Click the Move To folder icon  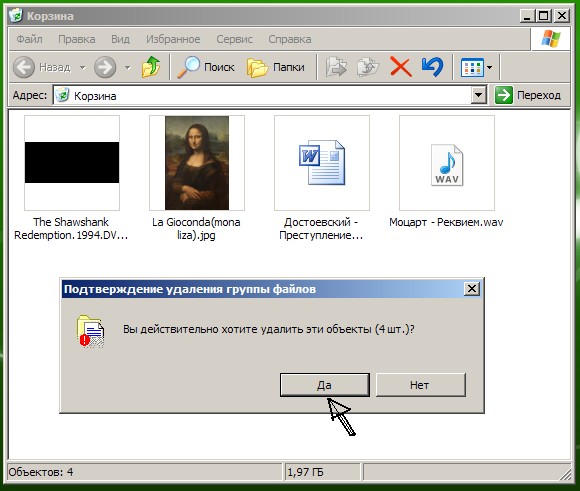pyautogui.click(x=336, y=67)
